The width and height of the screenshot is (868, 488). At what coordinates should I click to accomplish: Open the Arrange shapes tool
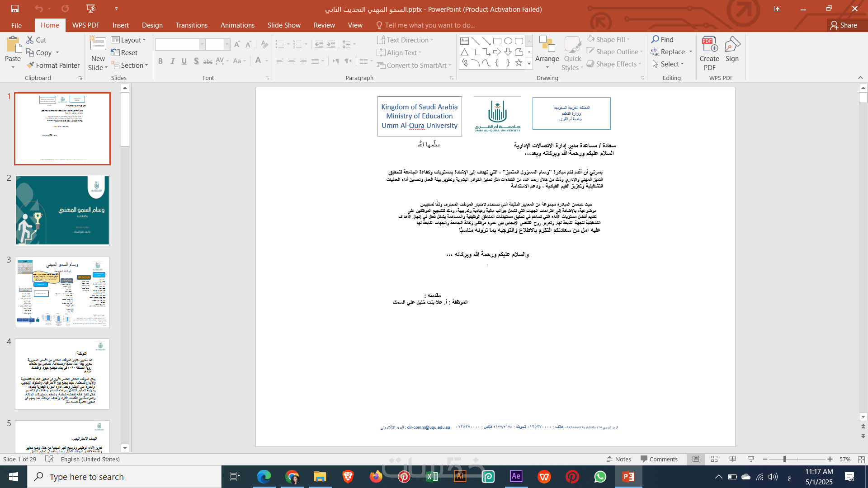(547, 50)
